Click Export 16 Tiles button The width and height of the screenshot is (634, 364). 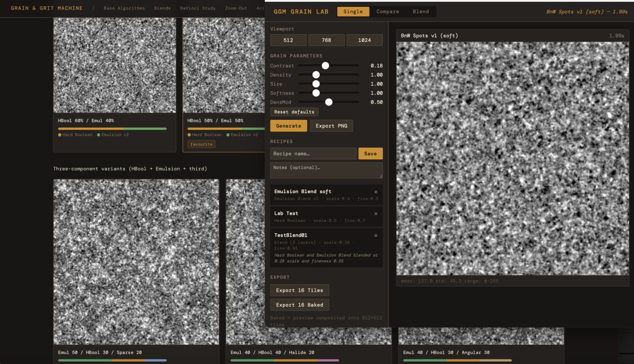tap(300, 290)
